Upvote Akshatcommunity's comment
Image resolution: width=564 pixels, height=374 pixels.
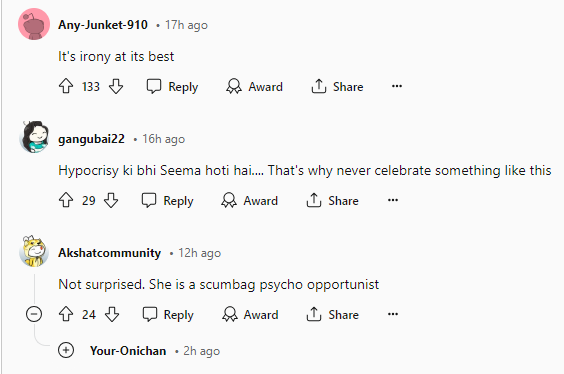(66, 314)
